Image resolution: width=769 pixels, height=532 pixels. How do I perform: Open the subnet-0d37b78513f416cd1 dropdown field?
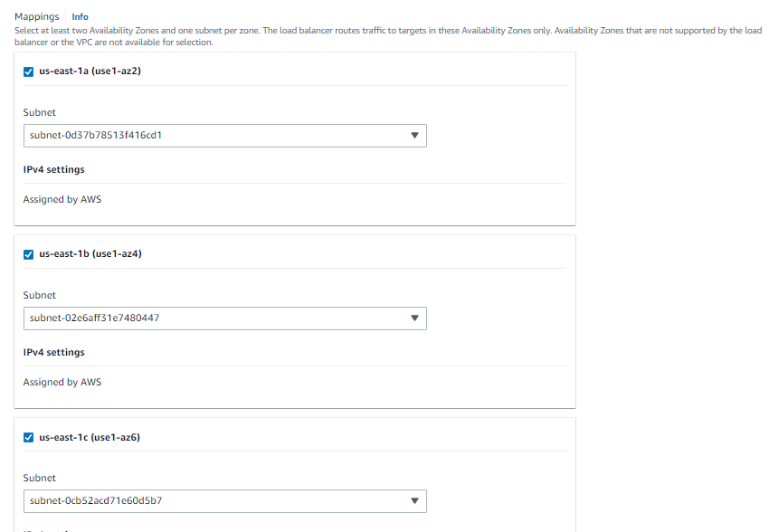point(225,136)
